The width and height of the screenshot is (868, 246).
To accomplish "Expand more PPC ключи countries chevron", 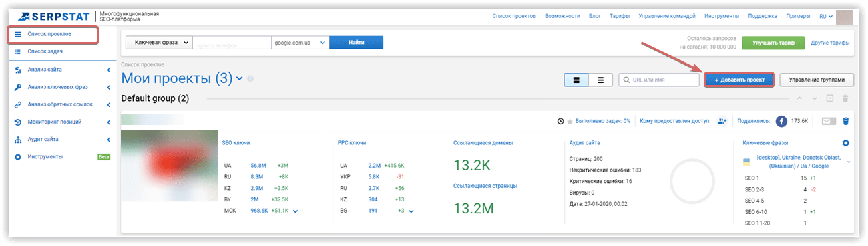I will [x=411, y=211].
